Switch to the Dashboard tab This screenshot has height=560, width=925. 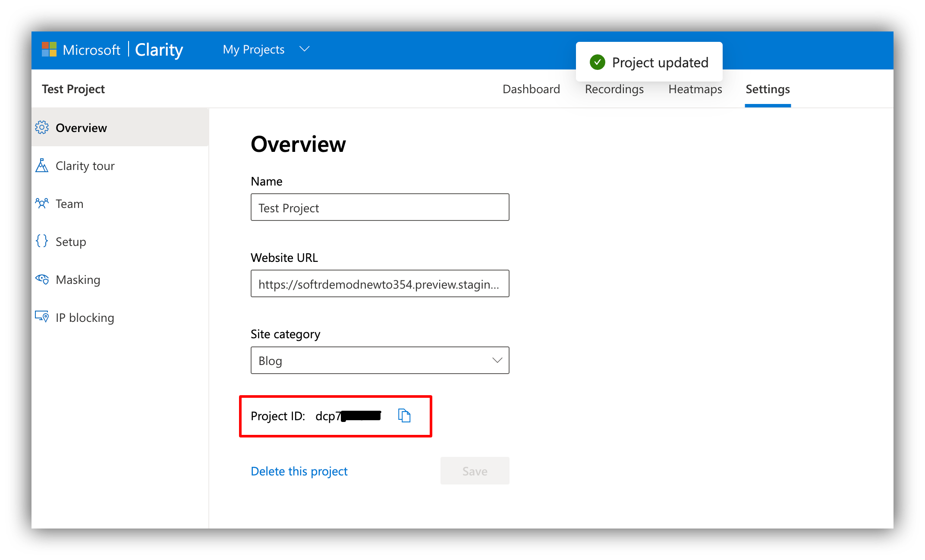tap(531, 89)
